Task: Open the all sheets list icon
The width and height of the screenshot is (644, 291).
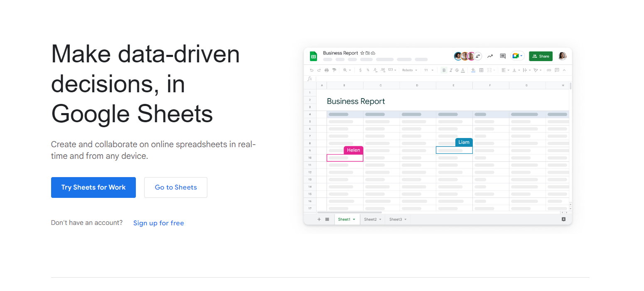Action: pos(327,219)
